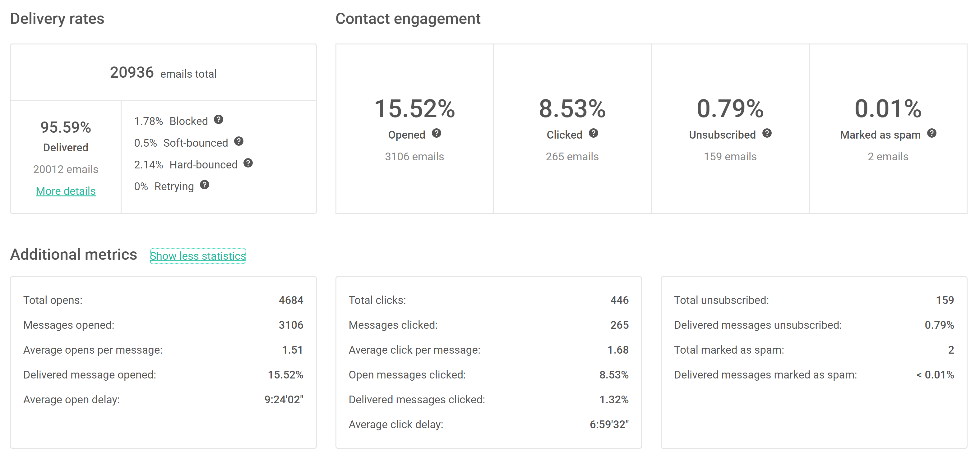Click the Total opens value 4684
The image size is (980, 463).
pyautogui.click(x=291, y=300)
